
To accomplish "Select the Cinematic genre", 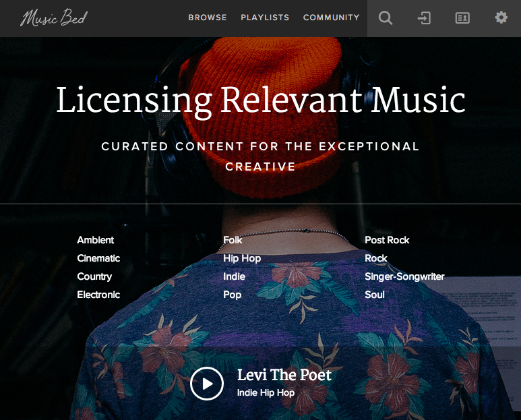I will (x=98, y=258).
